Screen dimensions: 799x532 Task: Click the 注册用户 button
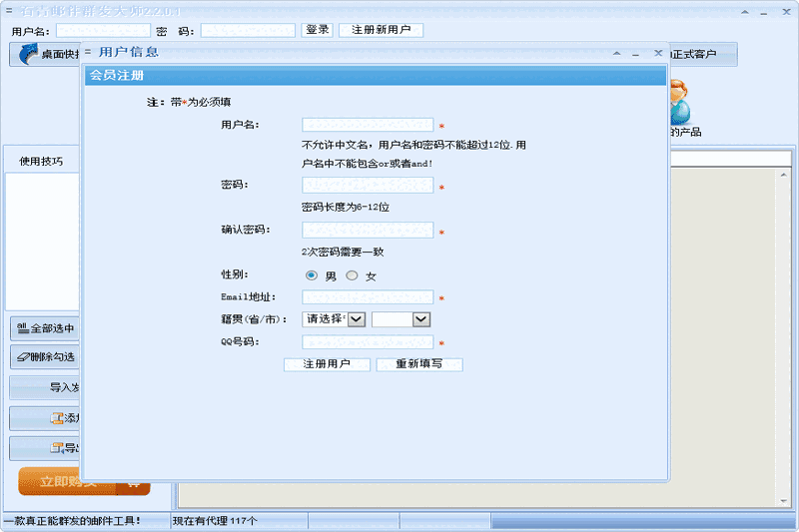tap(327, 364)
